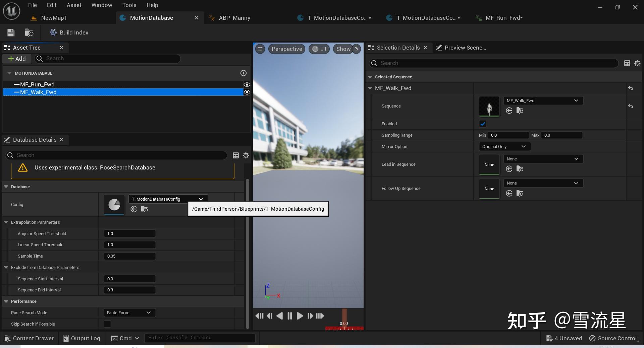Screen dimensions: 644x348
Task: Click the Browse to asset icon in toolbar
Action: tap(29, 32)
